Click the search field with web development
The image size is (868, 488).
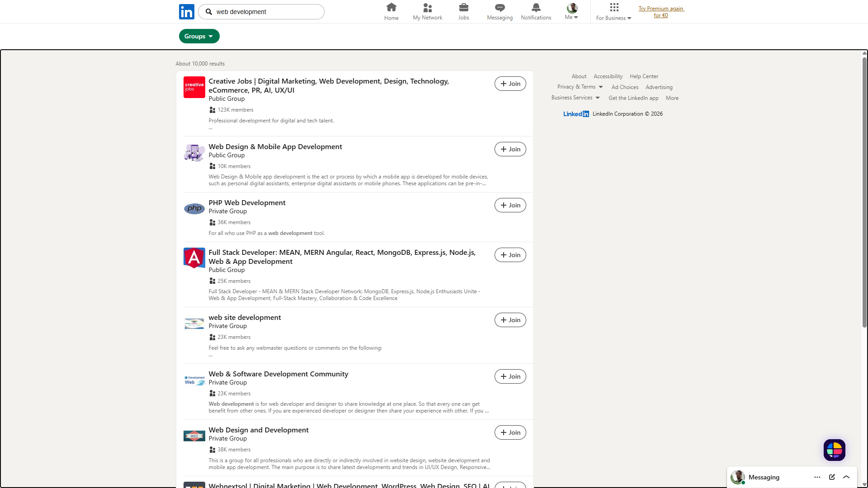[261, 12]
